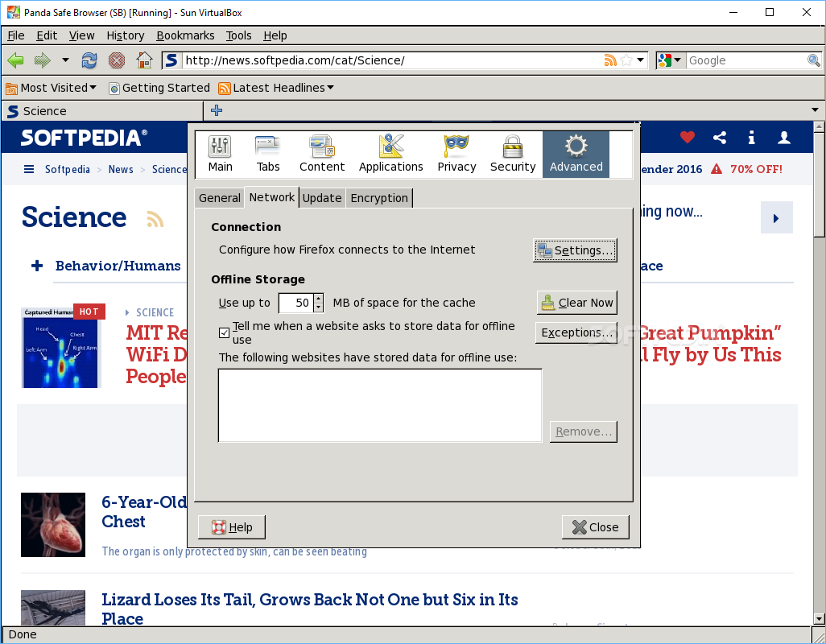Expand the Latest Headlines feed dropdown
826x644 pixels.
click(x=276, y=88)
